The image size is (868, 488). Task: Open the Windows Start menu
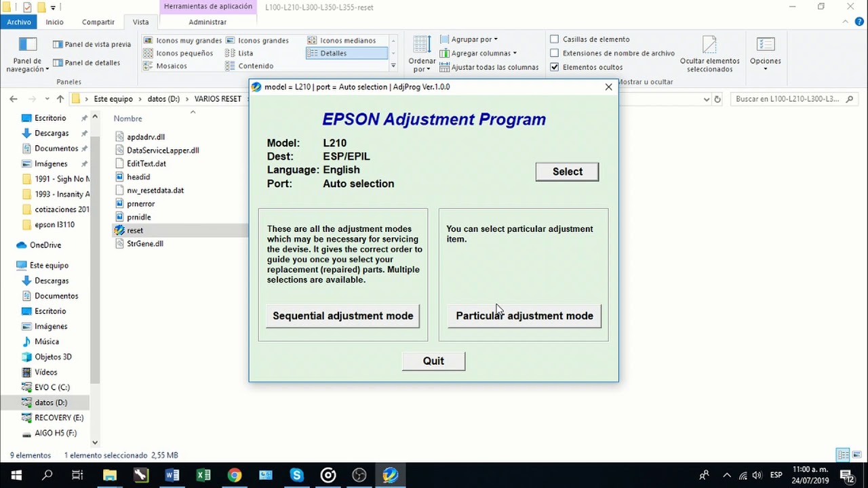click(16, 475)
